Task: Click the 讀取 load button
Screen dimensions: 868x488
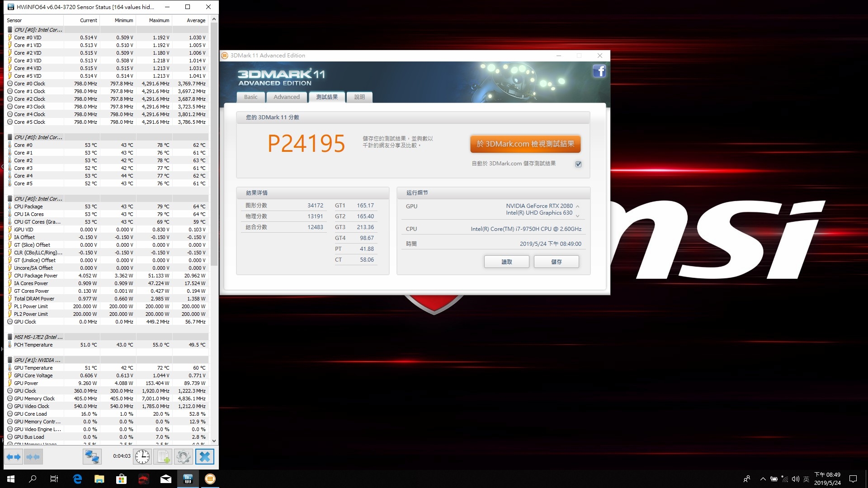Action: tap(506, 262)
